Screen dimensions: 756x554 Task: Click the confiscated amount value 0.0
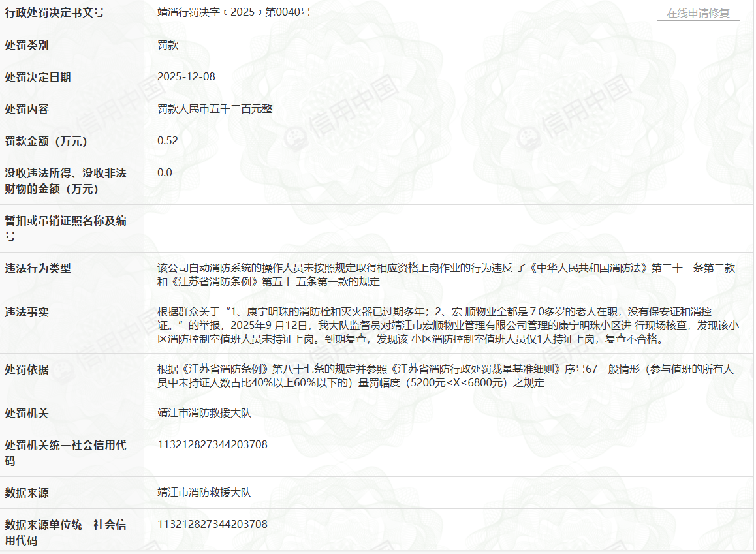pos(165,173)
